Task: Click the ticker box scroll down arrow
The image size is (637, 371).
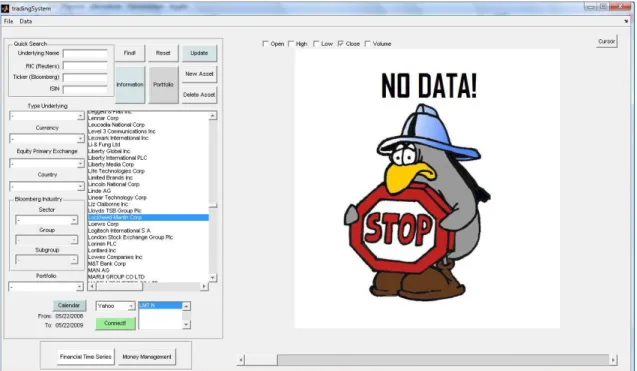Action: [x=186, y=324]
